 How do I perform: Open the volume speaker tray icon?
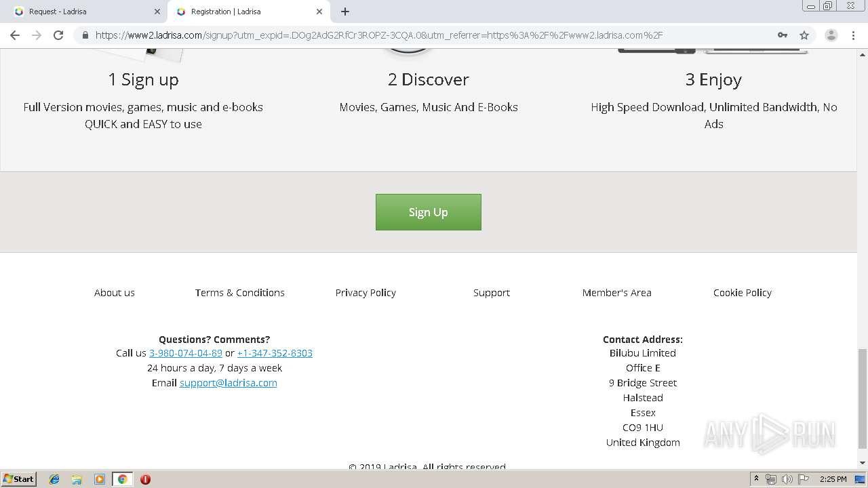pos(787,479)
